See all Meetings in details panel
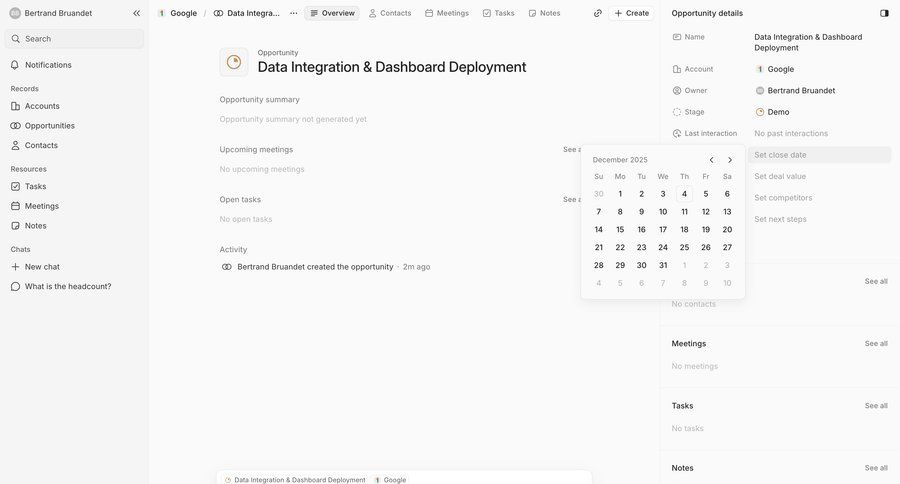The image size is (900, 484). pos(876,343)
